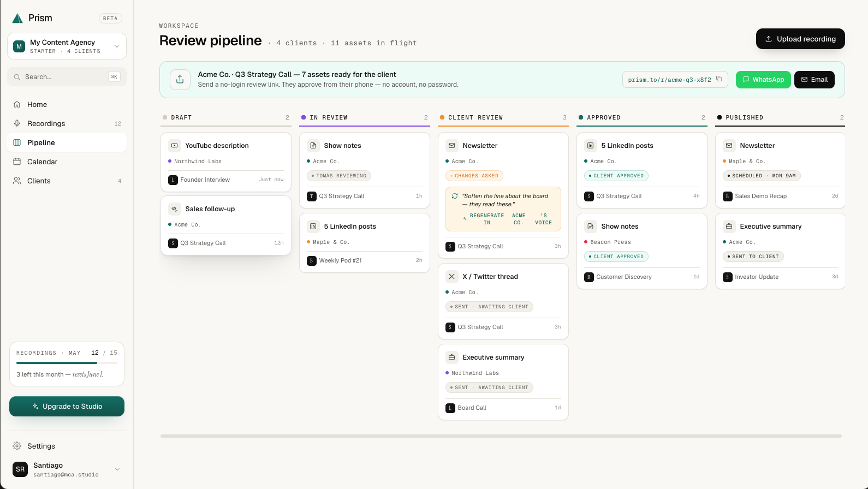Click Sales Demo Recap recording label

click(x=760, y=196)
